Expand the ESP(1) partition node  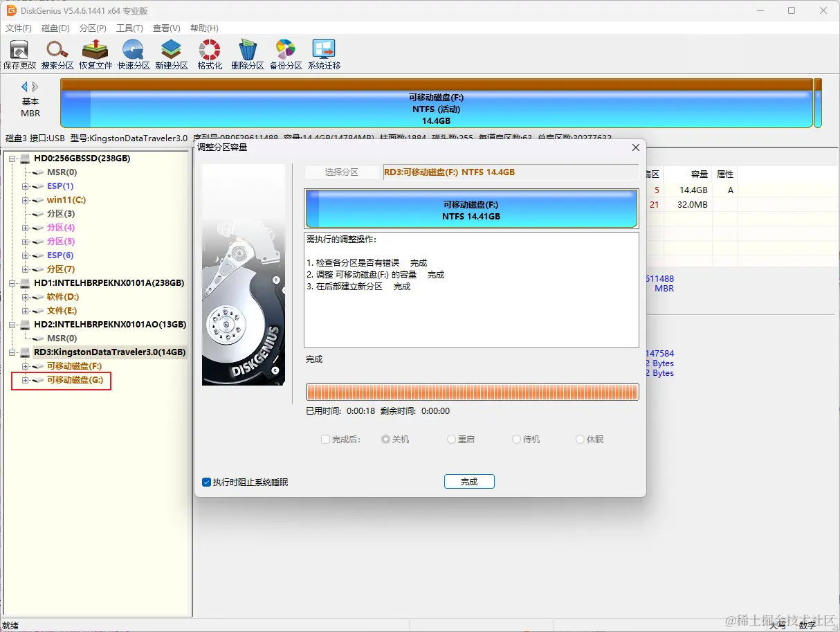point(26,186)
